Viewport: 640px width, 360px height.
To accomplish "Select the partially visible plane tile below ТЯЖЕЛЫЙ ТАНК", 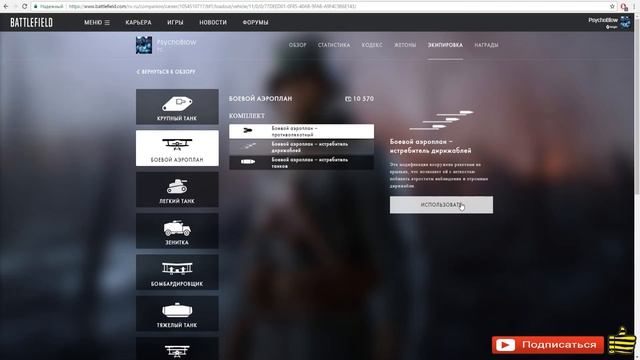I will click(x=177, y=349).
